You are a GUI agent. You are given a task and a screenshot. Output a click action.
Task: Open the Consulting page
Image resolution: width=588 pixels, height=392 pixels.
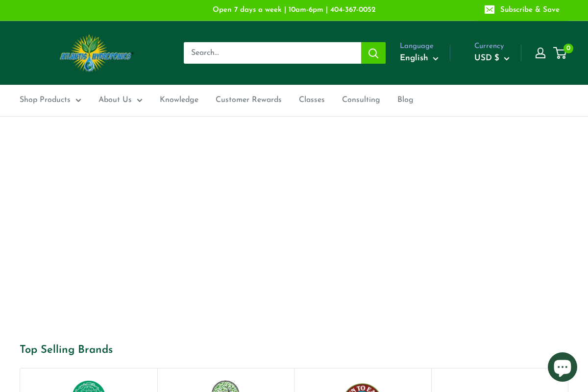(x=361, y=100)
